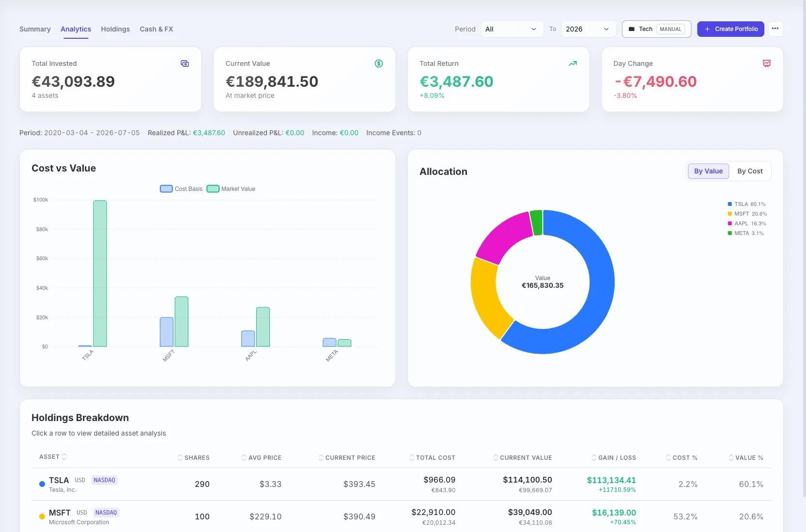Click the AAPL Cost Basis bar
Image resolution: width=806 pixels, height=532 pixels.
coord(248,339)
